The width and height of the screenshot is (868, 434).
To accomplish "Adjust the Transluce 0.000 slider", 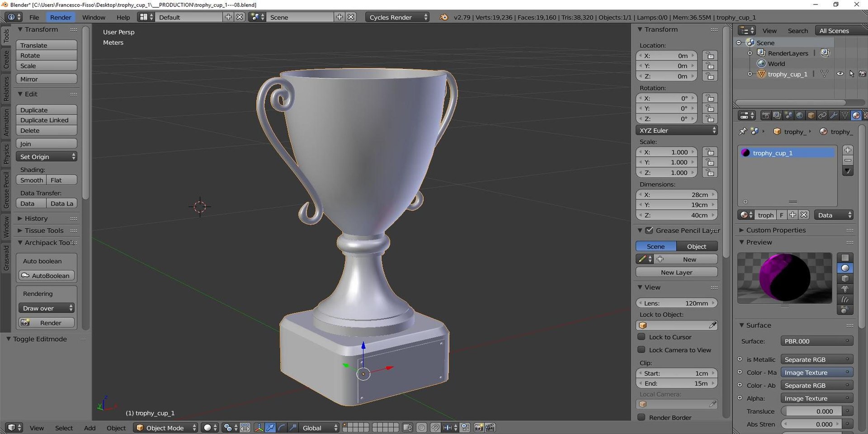I will [x=811, y=411].
